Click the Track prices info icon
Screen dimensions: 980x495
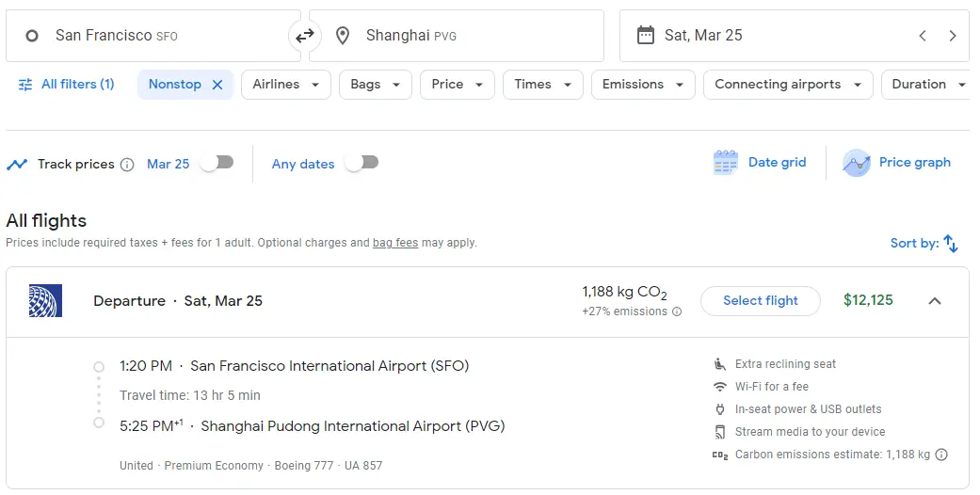point(127,165)
